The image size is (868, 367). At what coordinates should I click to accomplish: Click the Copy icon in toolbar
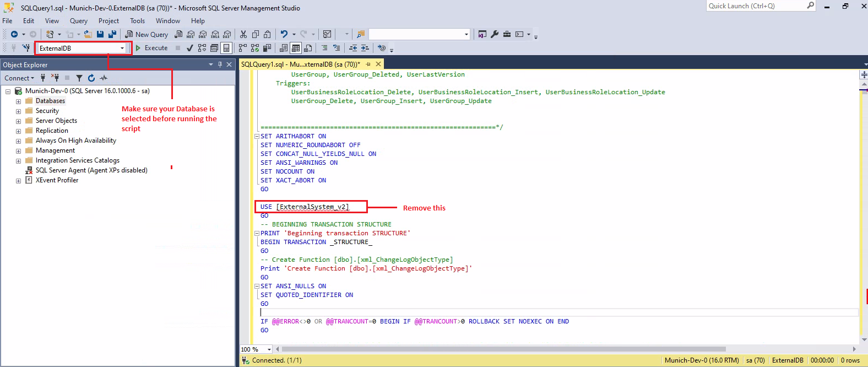(256, 34)
